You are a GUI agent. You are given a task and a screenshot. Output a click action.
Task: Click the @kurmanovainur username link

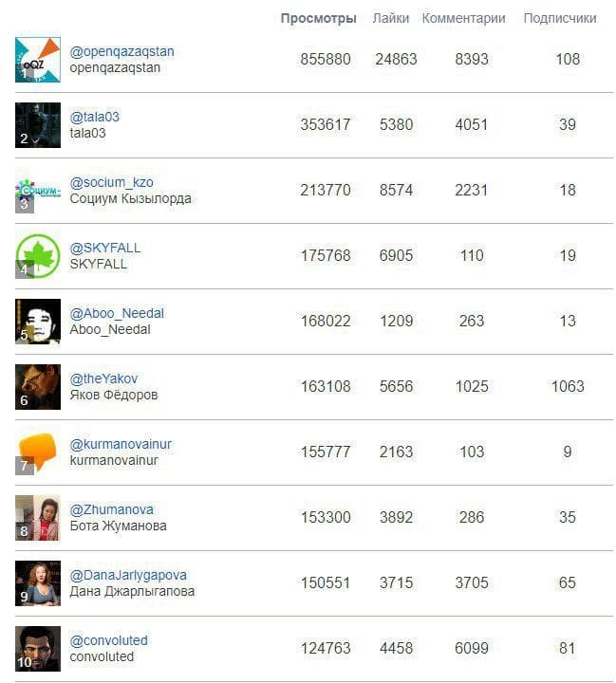tap(121, 444)
